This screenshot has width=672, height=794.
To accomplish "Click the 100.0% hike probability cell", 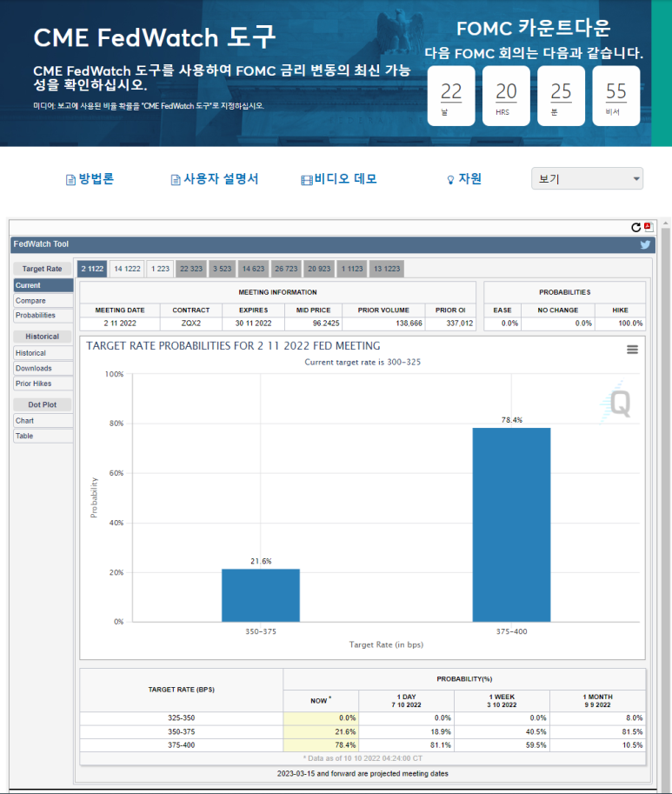I will point(621,323).
